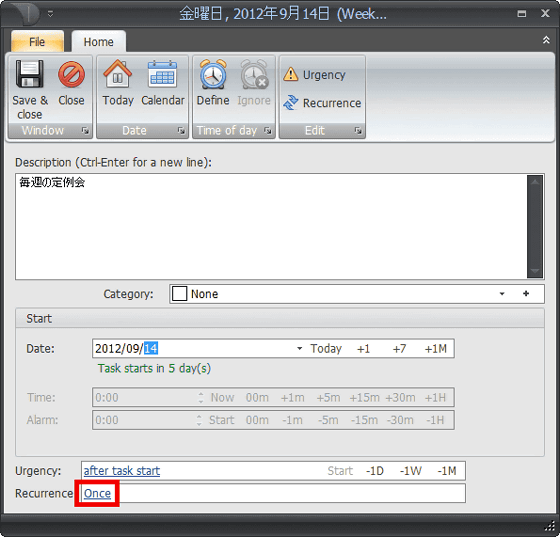Click the +7 date shortcut button
The width and height of the screenshot is (560, 537).
(x=399, y=348)
